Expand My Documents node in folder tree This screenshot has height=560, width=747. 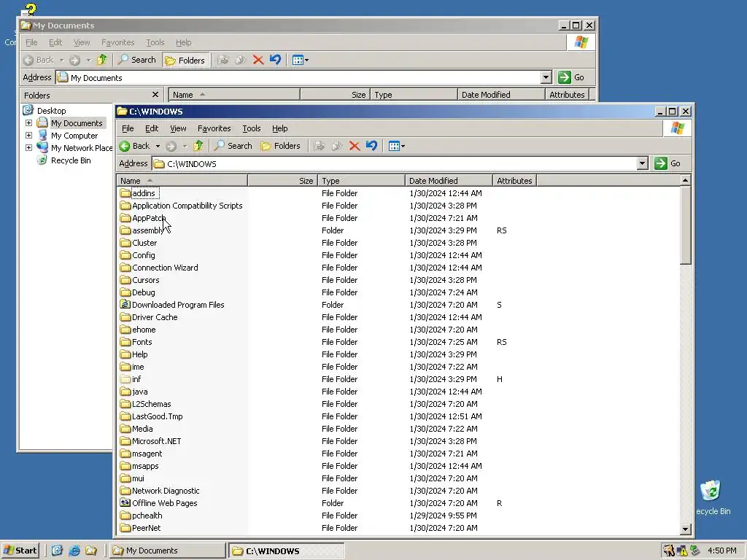tap(28, 122)
